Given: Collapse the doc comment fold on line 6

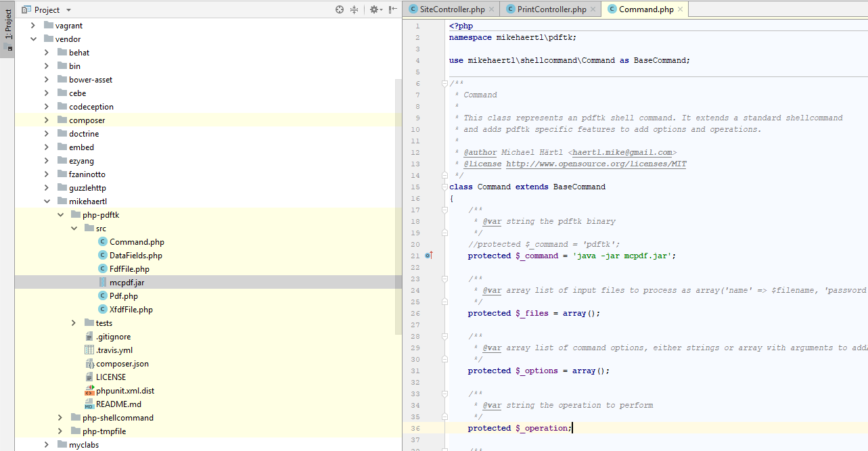Looking at the screenshot, I should point(443,84).
